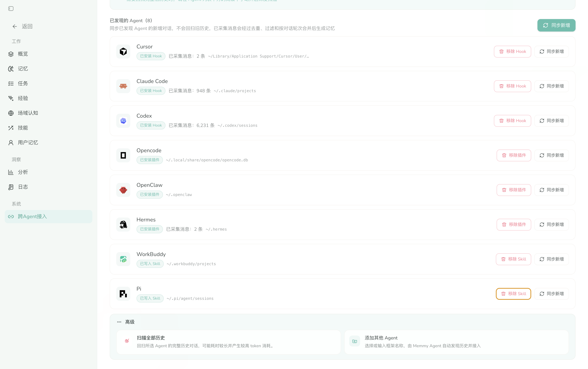Remove the OpenClaw plugin
This screenshot has width=588, height=369.
(514, 190)
